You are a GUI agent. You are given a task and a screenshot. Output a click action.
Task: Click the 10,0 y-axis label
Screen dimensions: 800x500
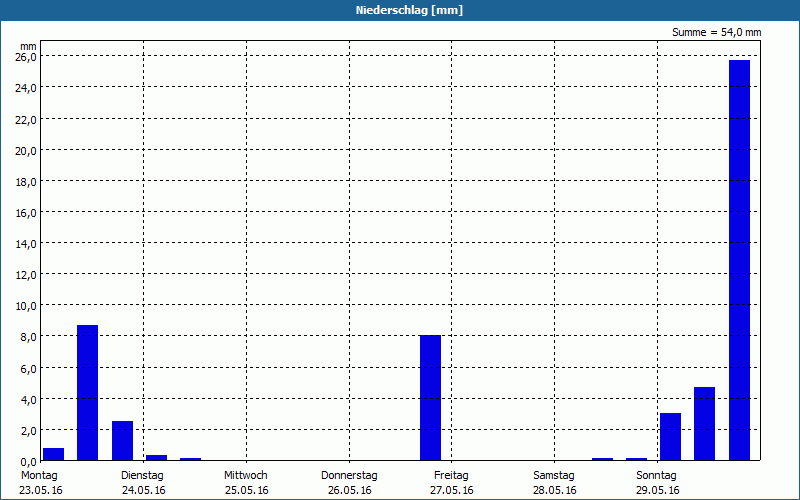pyautogui.click(x=26, y=307)
